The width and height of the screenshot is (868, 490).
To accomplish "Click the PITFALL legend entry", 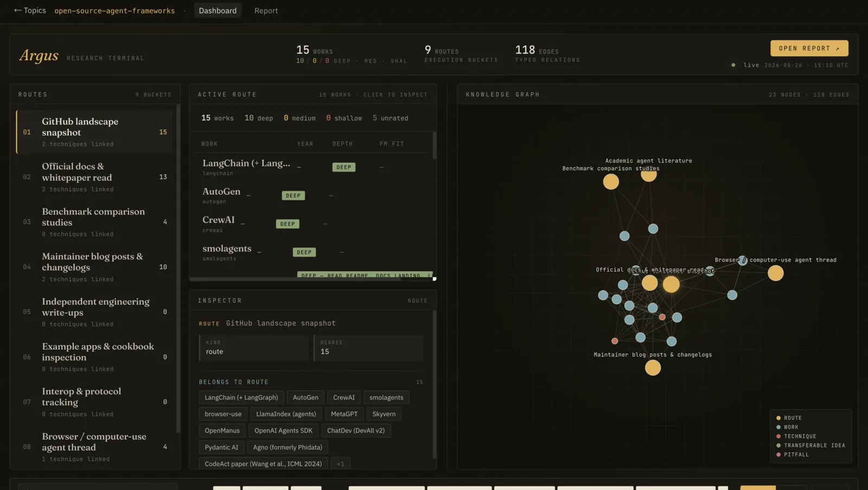I will (793, 455).
